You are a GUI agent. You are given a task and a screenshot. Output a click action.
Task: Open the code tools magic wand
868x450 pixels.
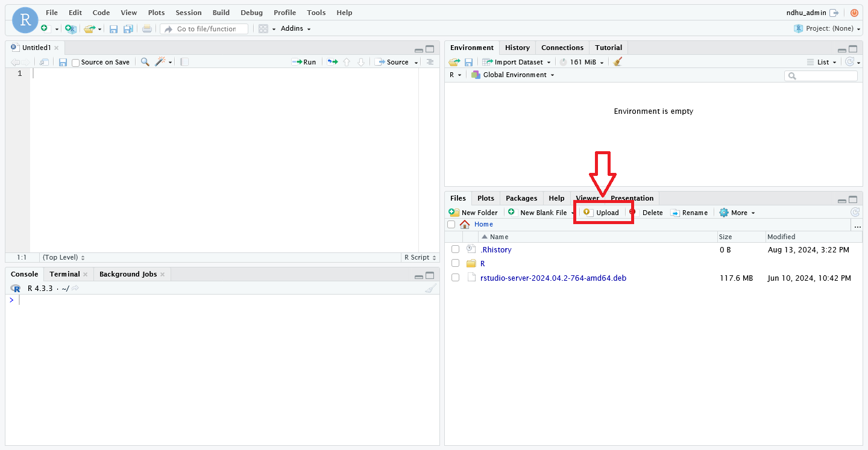[x=160, y=62]
